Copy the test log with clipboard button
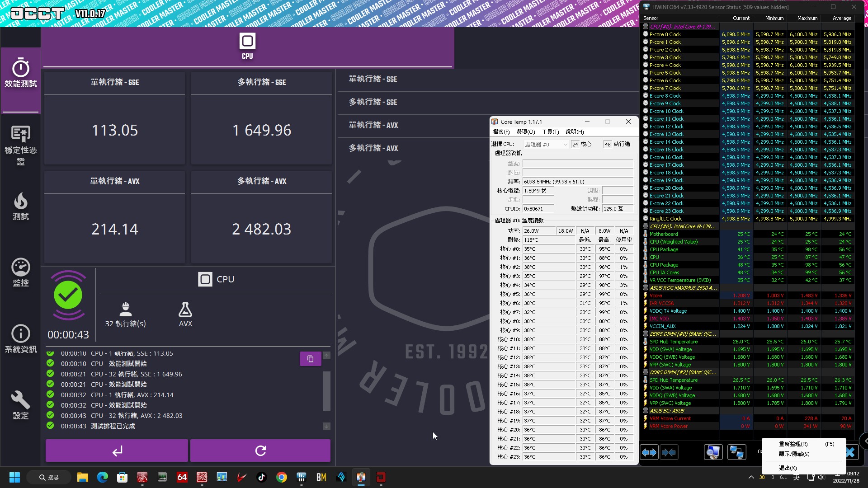The image size is (868, 488). (310, 359)
